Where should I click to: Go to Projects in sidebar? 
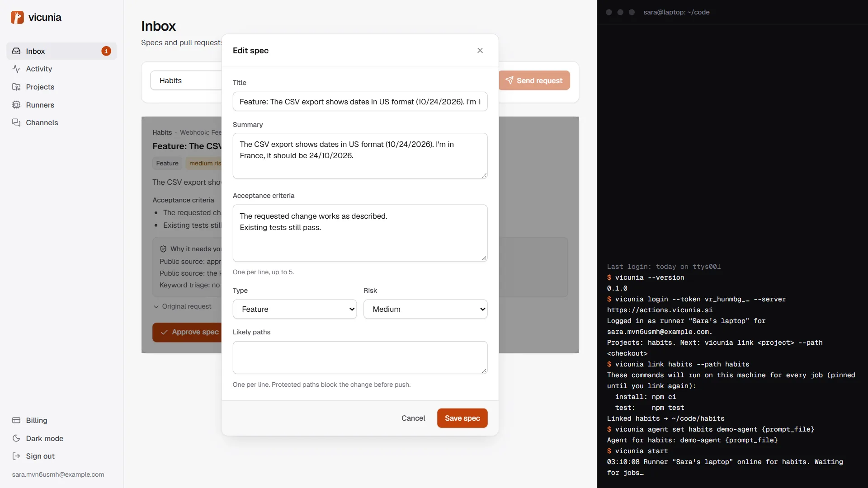coord(61,87)
